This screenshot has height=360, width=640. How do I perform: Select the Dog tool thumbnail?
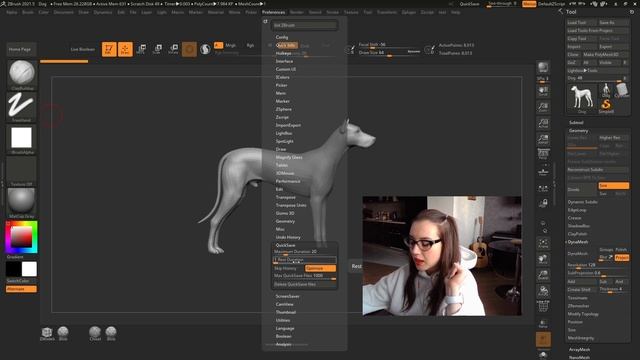pyautogui.click(x=582, y=98)
